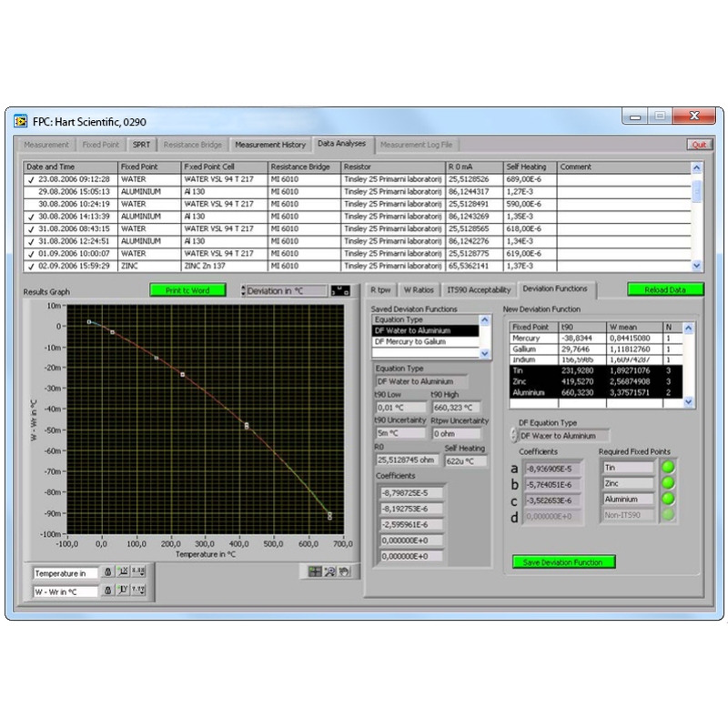Click the plot legend style icon
The width and height of the screenshot is (728, 728).
point(339,290)
